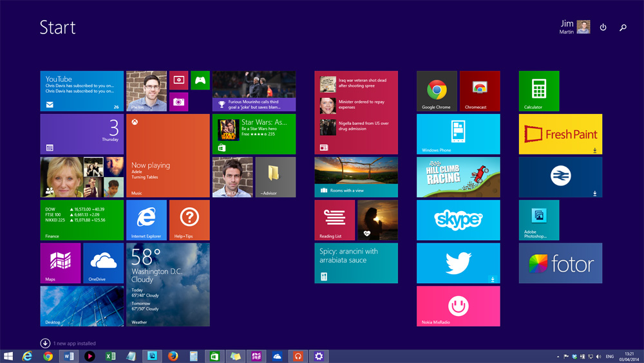Open the volume speaker icon in the tray

coord(598,357)
